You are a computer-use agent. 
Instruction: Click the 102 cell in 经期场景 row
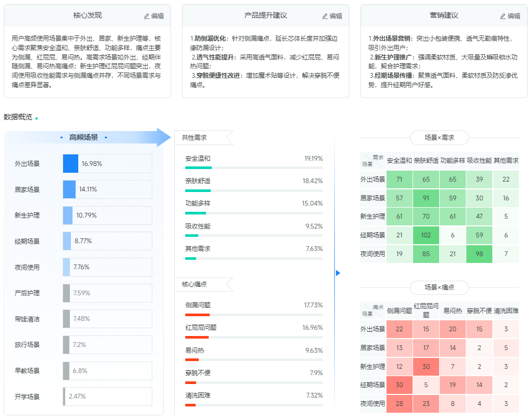pos(426,235)
